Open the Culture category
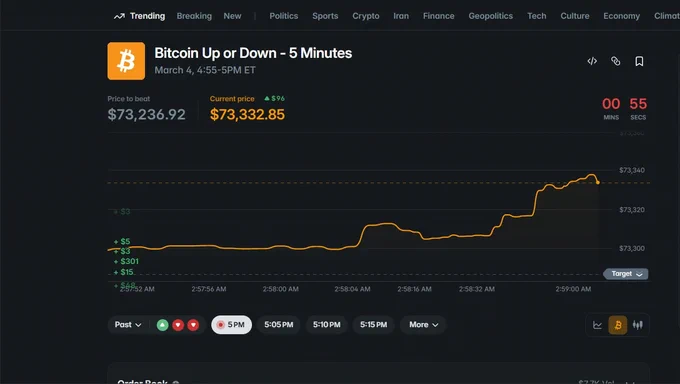 [575, 16]
